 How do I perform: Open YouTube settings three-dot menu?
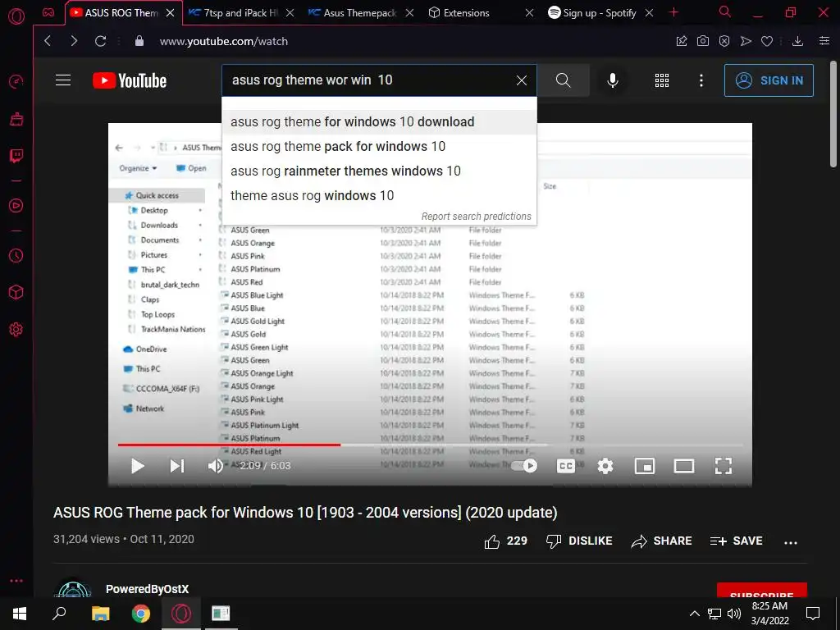coord(701,80)
